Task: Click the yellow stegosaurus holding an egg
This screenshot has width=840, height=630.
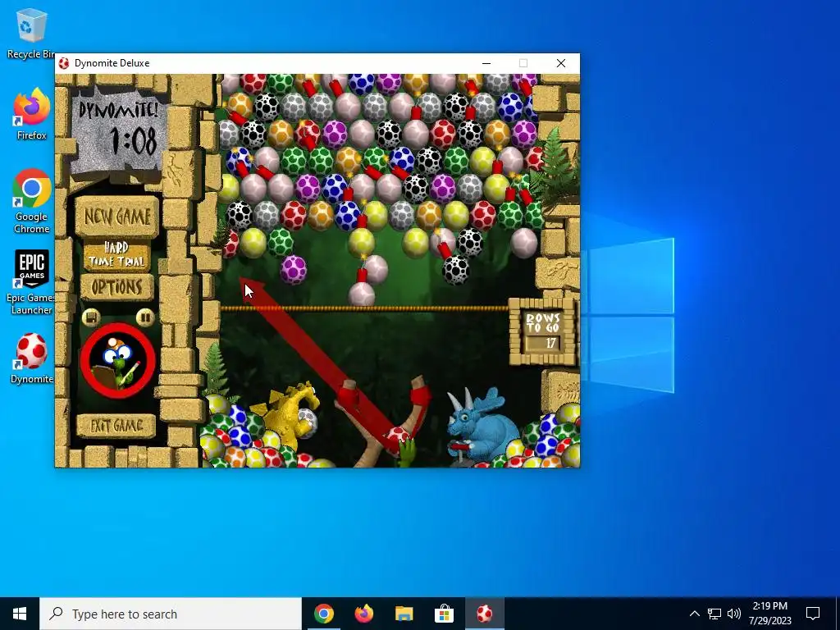Action: coord(290,415)
